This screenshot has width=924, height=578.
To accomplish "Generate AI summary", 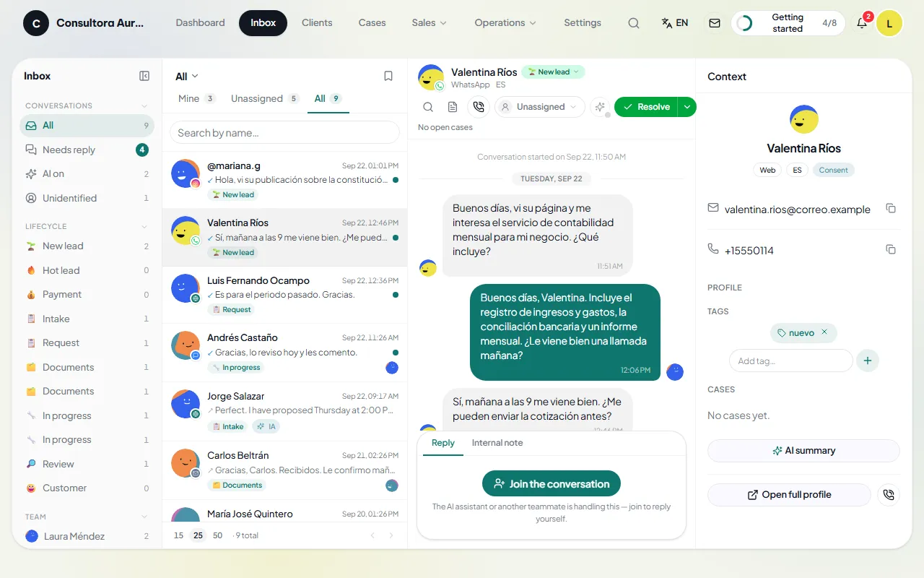I will (x=803, y=450).
